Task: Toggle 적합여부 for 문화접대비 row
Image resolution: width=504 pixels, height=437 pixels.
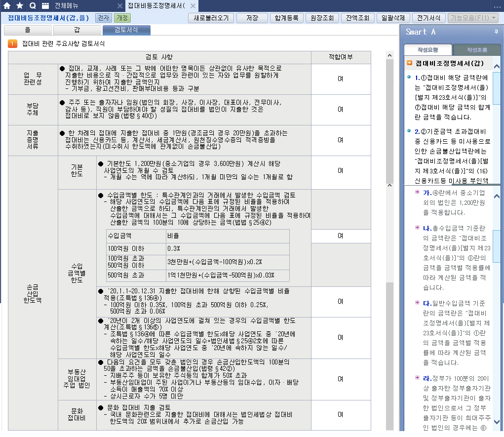Action: [341, 414]
